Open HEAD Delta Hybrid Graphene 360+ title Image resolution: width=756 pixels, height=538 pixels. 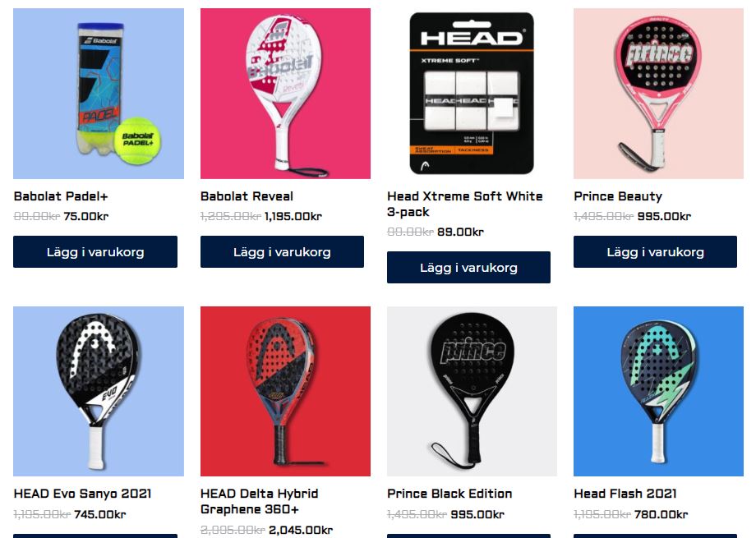(x=260, y=501)
